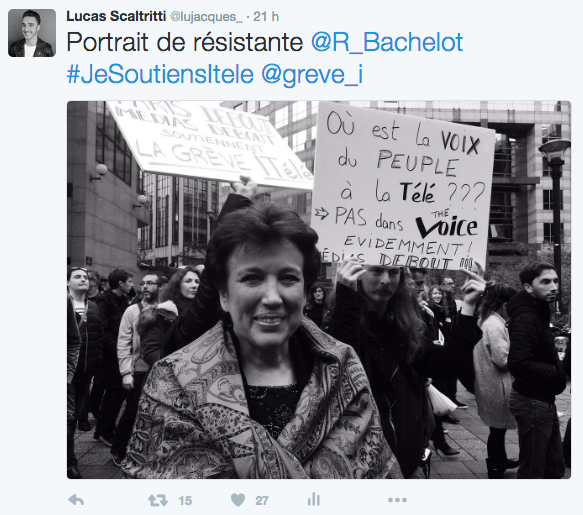Image resolution: width=583 pixels, height=515 pixels.
Task: Open photo on 'VOIX du PEUPLE' sign
Action: (x=403, y=186)
